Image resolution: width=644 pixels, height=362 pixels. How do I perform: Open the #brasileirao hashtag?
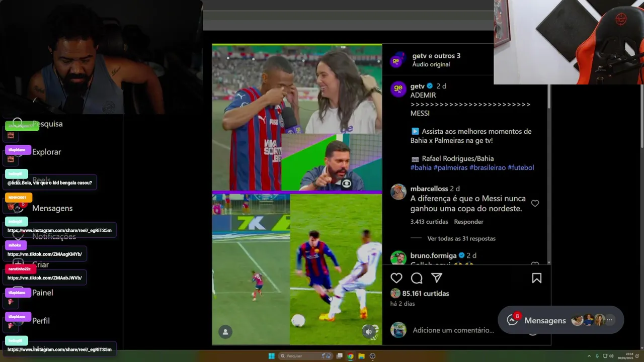click(x=488, y=167)
